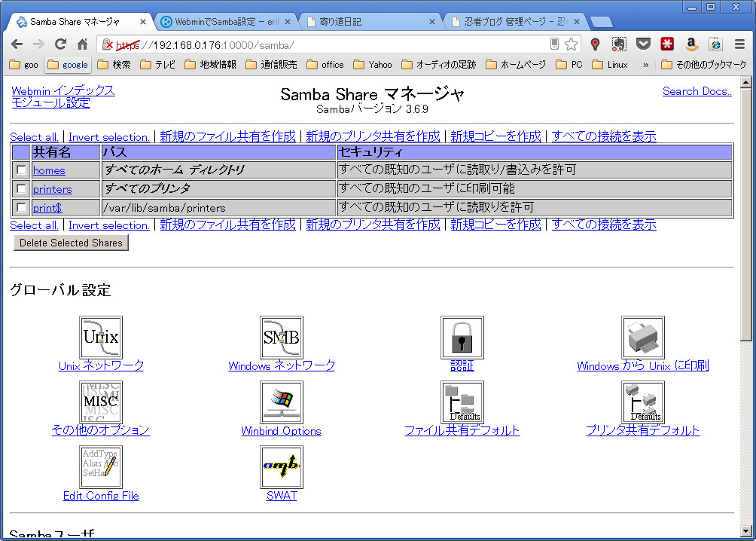Click the scrollbar up arrow
This screenshot has width=756, height=541.
point(746,82)
